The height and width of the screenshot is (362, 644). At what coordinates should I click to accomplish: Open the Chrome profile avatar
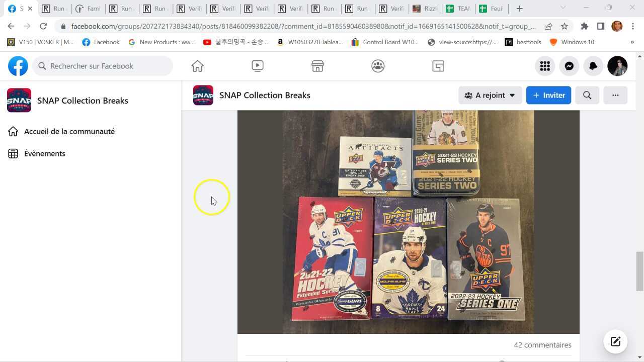(x=617, y=26)
